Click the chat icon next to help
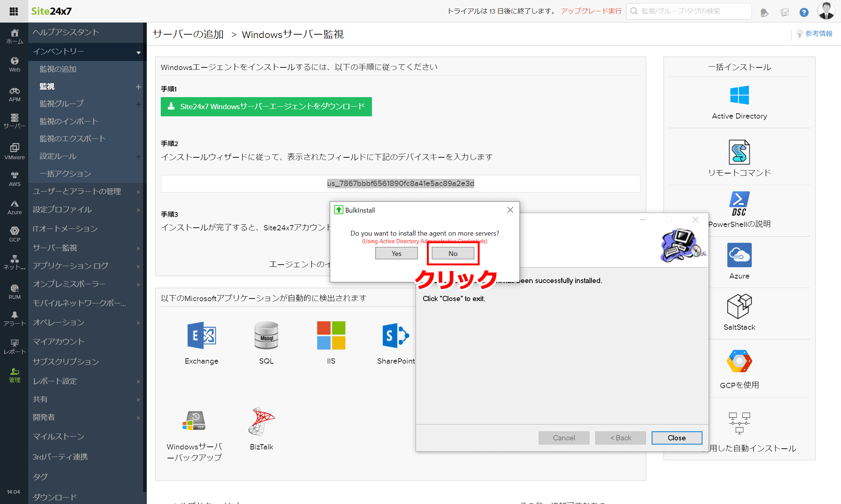The height and width of the screenshot is (504, 841). [785, 12]
